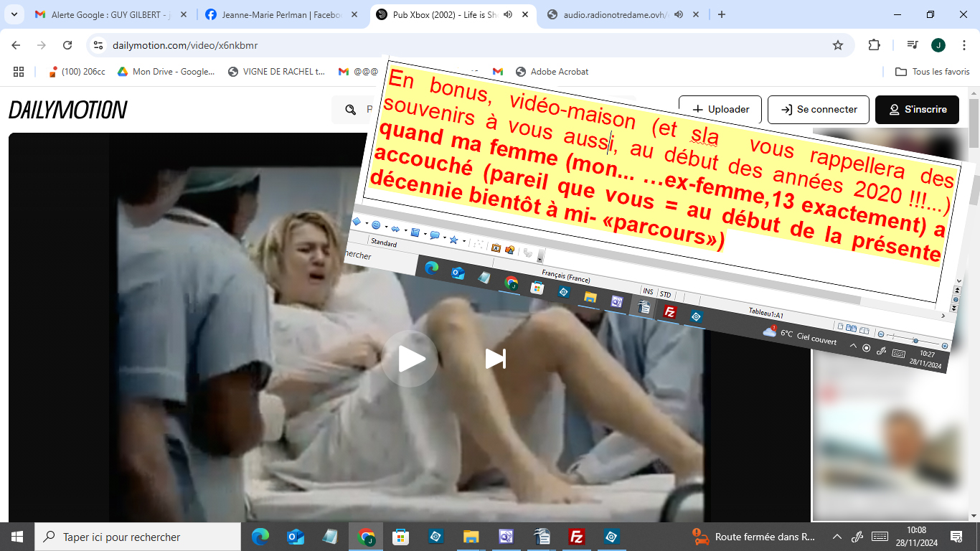This screenshot has height=551, width=980.
Task: Open the (100) 206cc bookmark
Action: 76,72
